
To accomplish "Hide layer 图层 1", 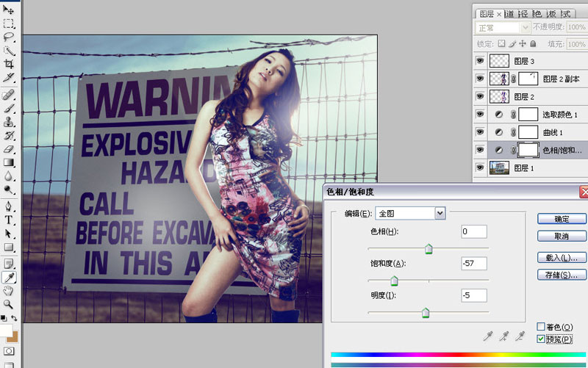I will click(480, 167).
